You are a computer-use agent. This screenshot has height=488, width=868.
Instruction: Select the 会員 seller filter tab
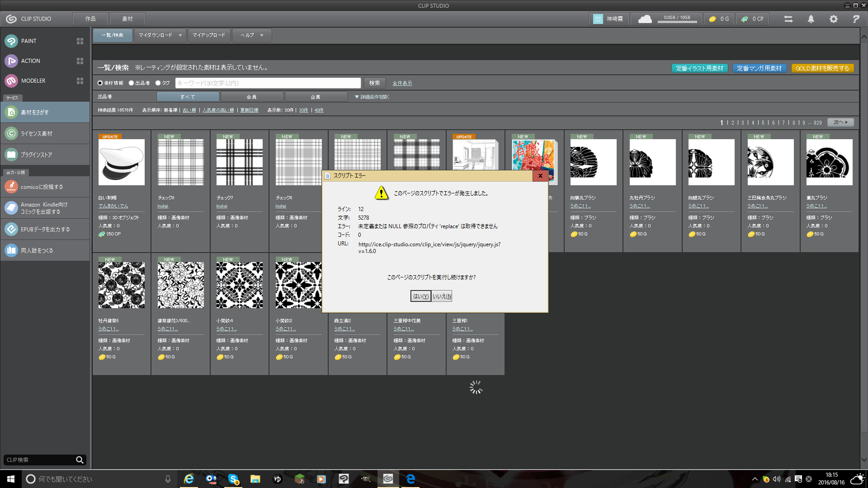[x=252, y=97]
